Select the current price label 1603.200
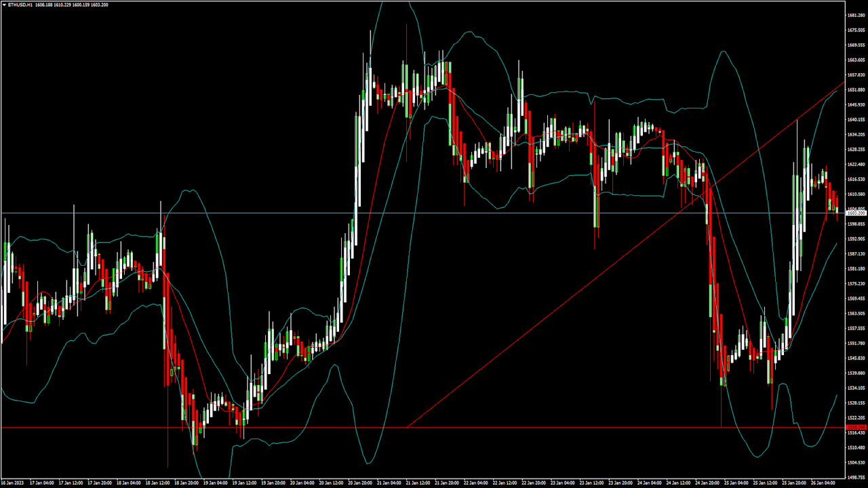 click(x=856, y=213)
